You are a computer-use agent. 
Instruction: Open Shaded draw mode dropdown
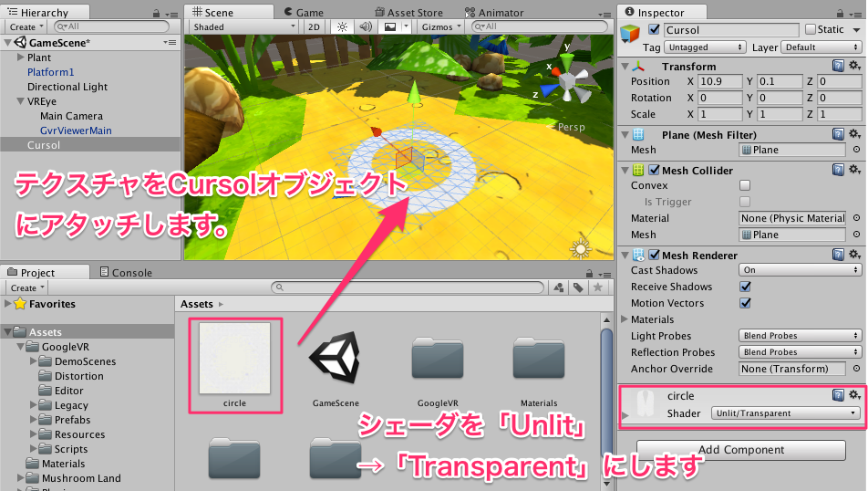pyautogui.click(x=243, y=26)
